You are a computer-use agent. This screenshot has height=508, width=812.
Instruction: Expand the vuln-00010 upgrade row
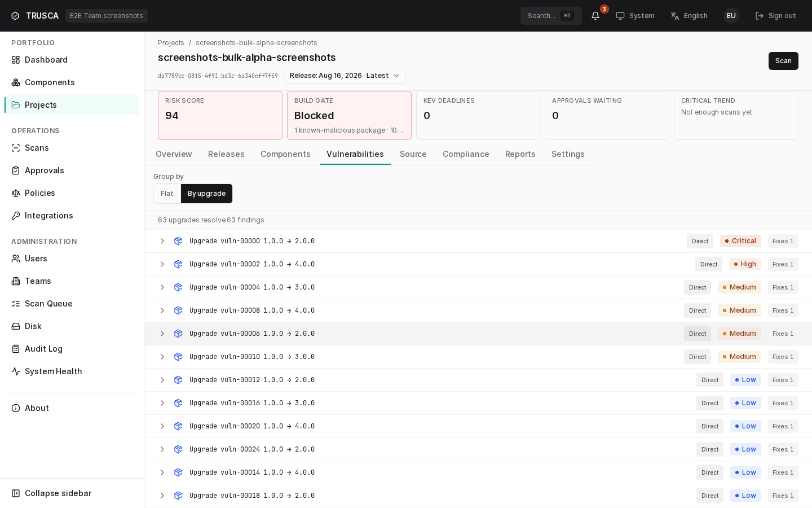point(162,357)
